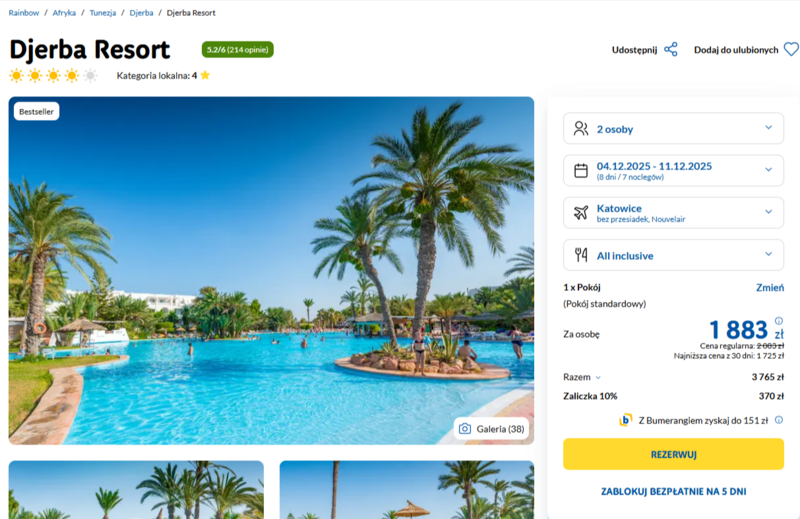Open the All inclusive board dropdown

point(673,255)
